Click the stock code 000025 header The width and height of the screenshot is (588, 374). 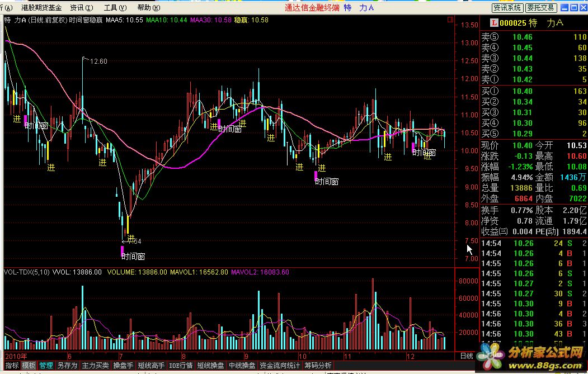click(x=513, y=23)
